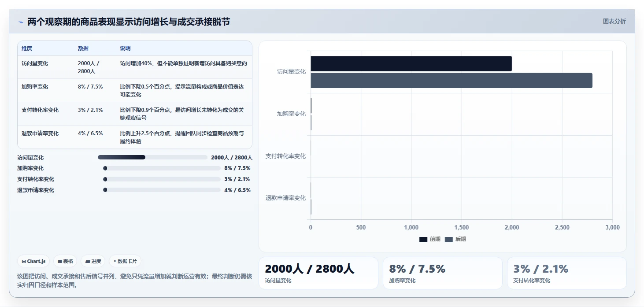
Task: Click the 退款申请率变化 progress bar
Action: point(162,190)
